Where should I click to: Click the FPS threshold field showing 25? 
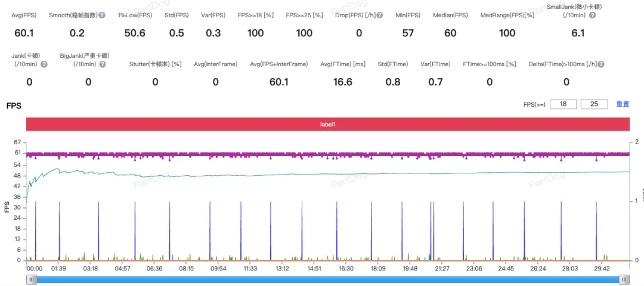click(595, 104)
